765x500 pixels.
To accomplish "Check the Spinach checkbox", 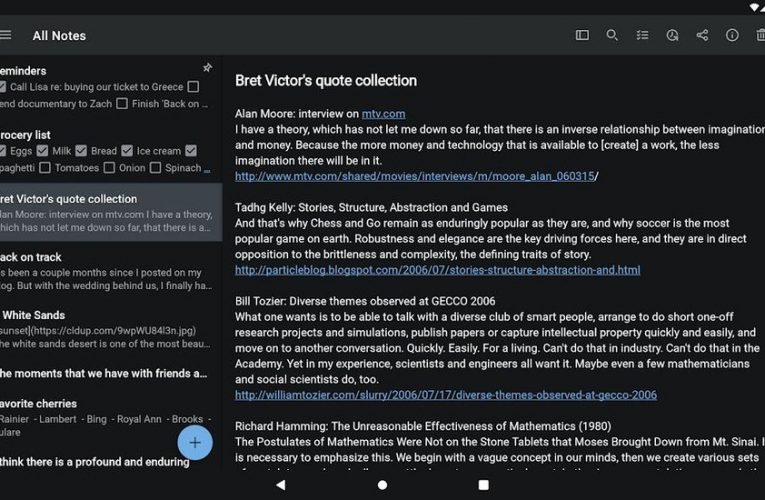I will coord(155,168).
